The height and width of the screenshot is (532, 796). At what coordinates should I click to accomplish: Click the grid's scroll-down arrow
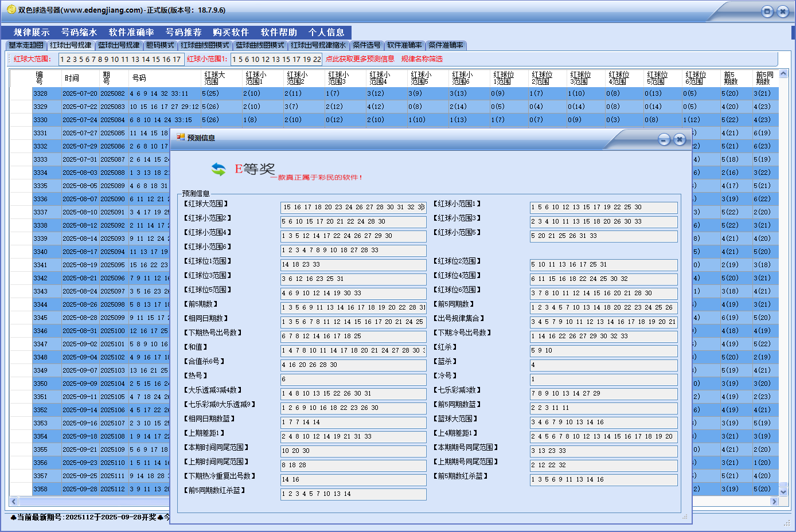[x=784, y=491]
